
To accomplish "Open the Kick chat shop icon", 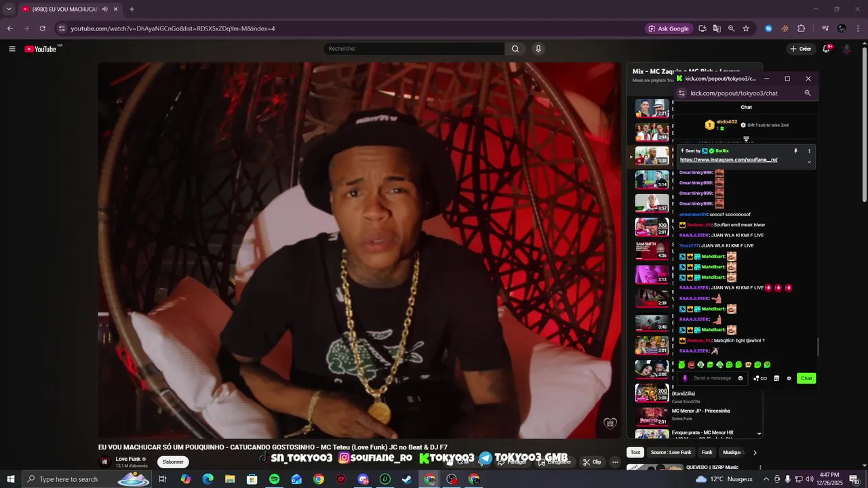I will tap(776, 378).
